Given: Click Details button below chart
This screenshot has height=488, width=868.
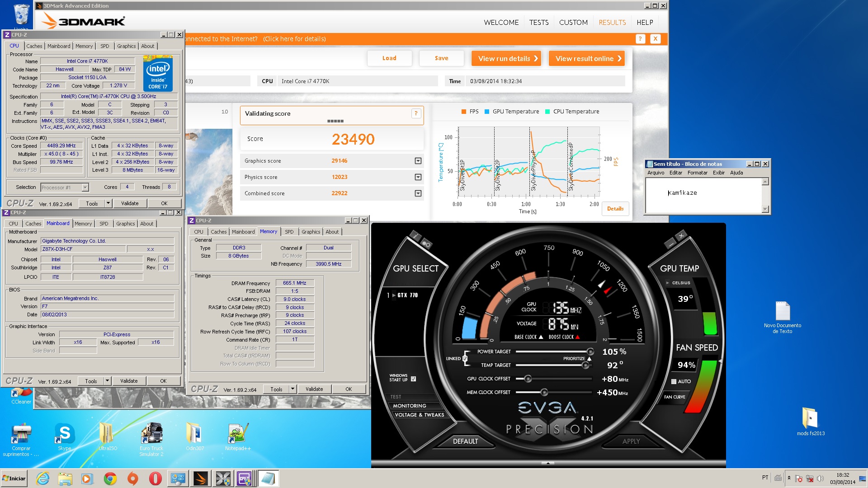Looking at the screenshot, I should [x=615, y=208].
